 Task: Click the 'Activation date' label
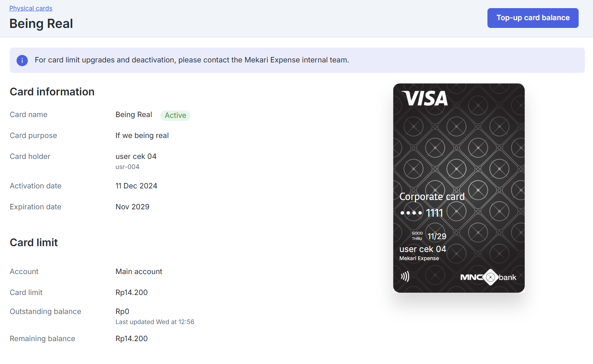coord(36,186)
